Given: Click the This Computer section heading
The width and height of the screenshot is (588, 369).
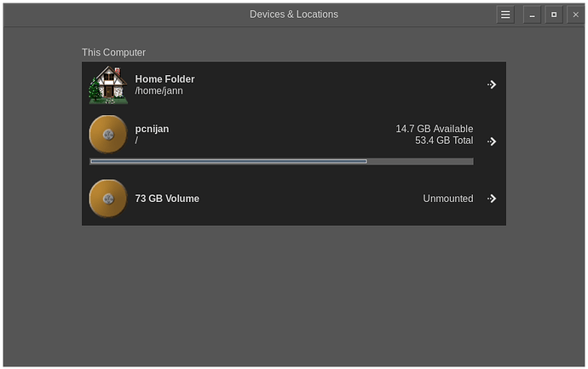Looking at the screenshot, I should click(113, 52).
